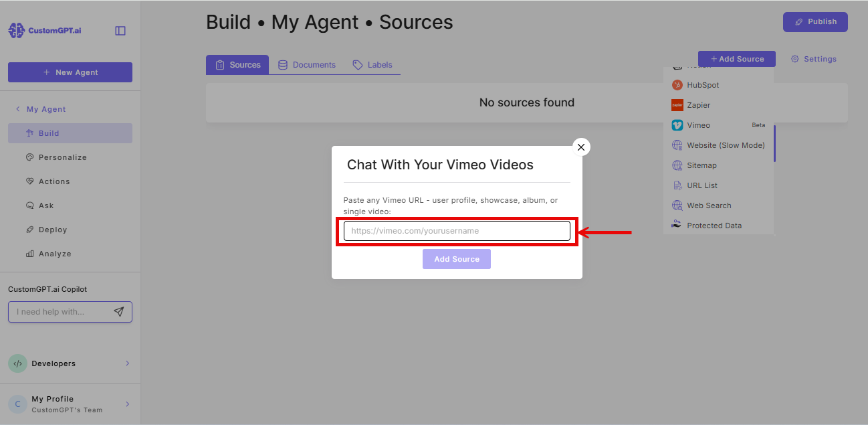
Task: Collapse the sidebar with the panel toggle
Action: pyautogui.click(x=120, y=30)
